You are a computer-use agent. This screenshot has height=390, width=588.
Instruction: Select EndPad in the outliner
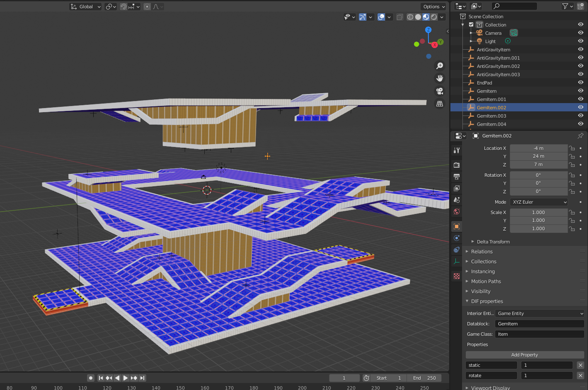click(484, 83)
